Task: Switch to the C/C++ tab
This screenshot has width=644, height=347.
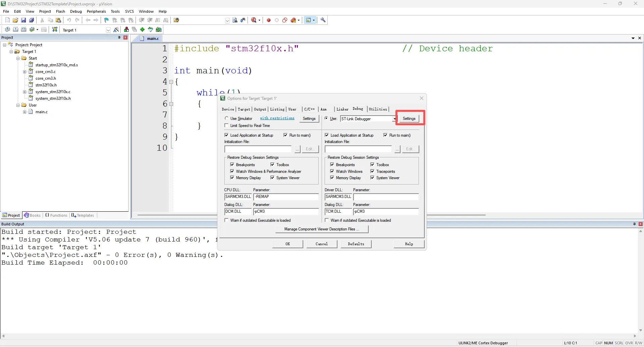Action: pos(309,109)
